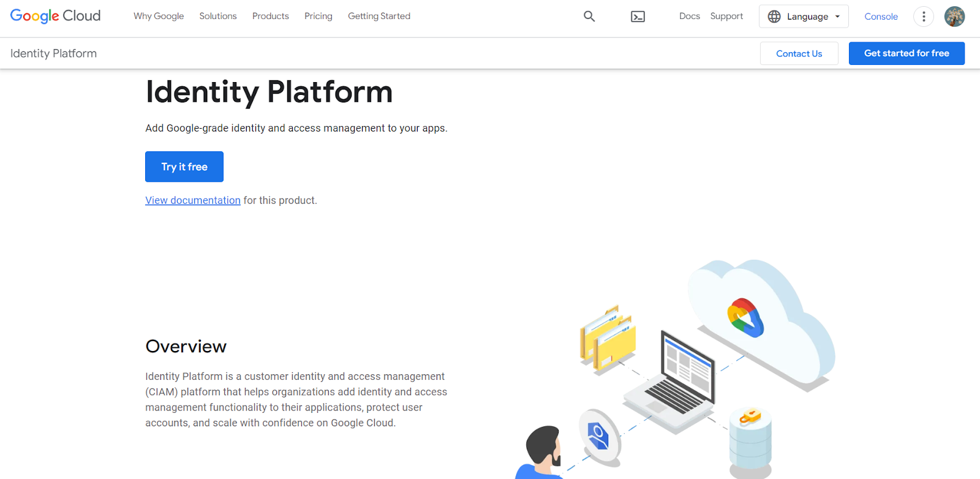Open the Products menu

point(271,16)
